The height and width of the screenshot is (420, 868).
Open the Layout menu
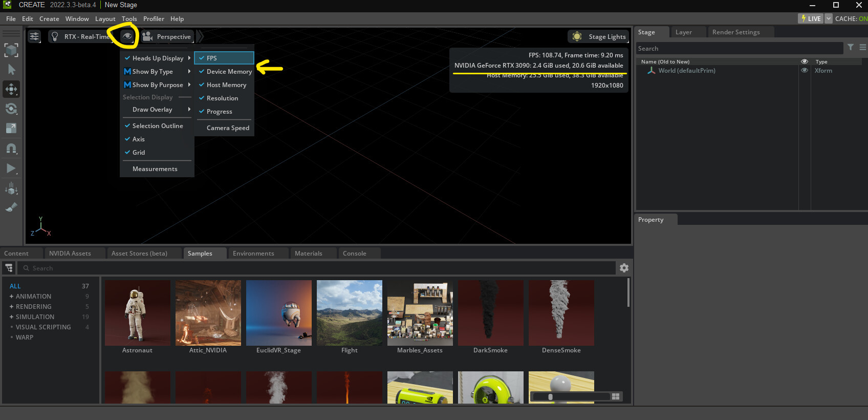point(105,18)
